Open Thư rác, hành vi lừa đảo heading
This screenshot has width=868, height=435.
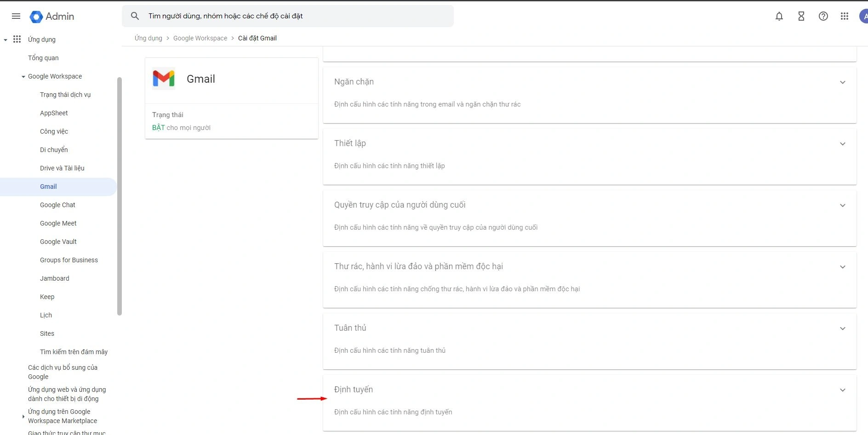tap(418, 266)
